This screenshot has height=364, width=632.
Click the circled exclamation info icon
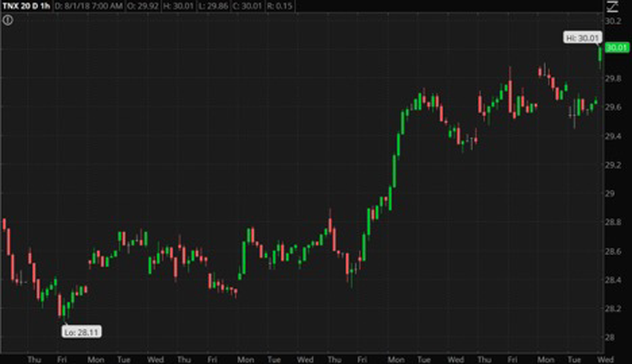pyautogui.click(x=7, y=20)
